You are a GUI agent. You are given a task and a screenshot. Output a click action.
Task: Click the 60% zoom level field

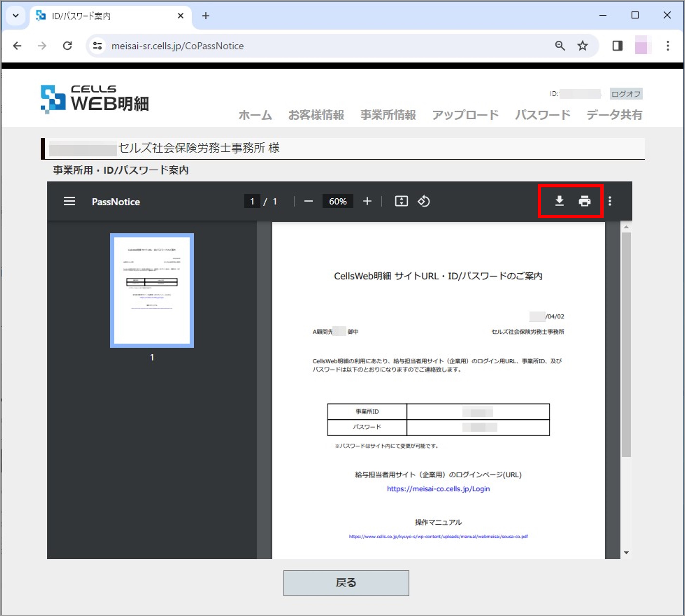[338, 201]
